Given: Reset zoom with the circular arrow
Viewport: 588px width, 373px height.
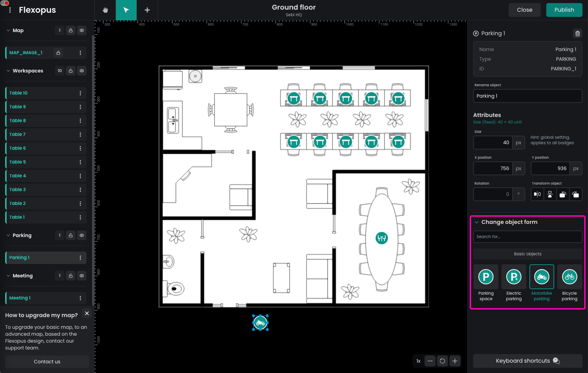Looking at the screenshot, I should point(442,361).
